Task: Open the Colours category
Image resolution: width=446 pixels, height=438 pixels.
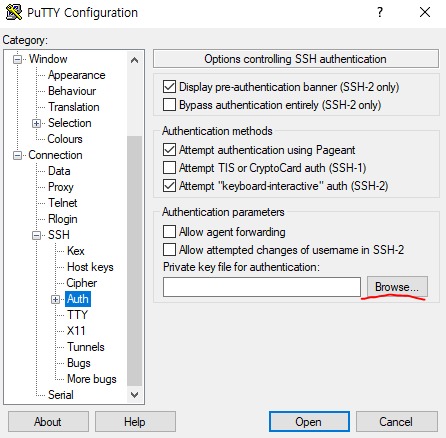Action: pyautogui.click(x=65, y=139)
